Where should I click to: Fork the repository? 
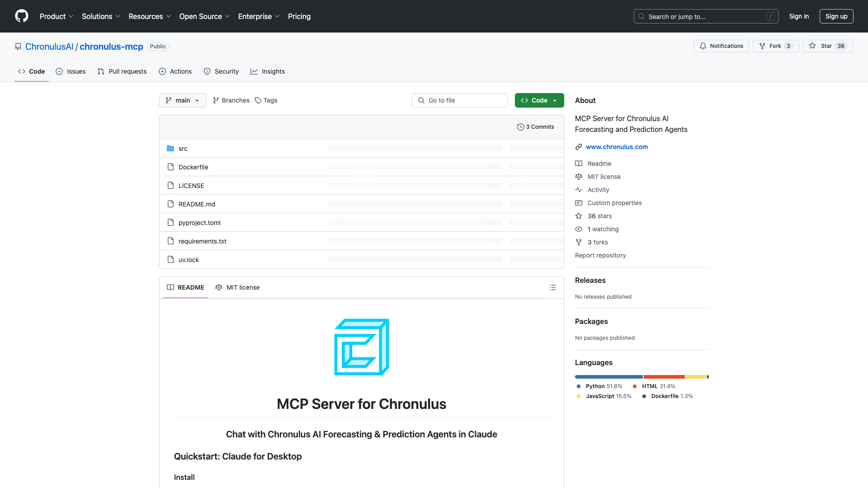point(775,46)
